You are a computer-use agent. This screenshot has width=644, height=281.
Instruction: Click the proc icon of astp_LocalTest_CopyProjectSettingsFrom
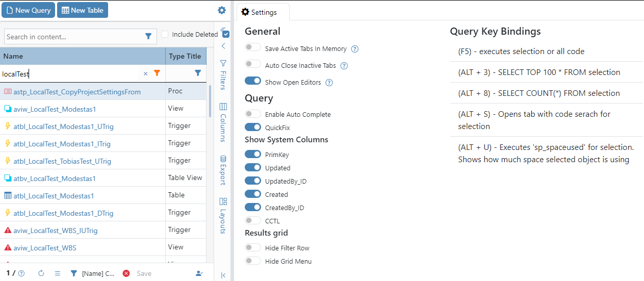point(8,91)
